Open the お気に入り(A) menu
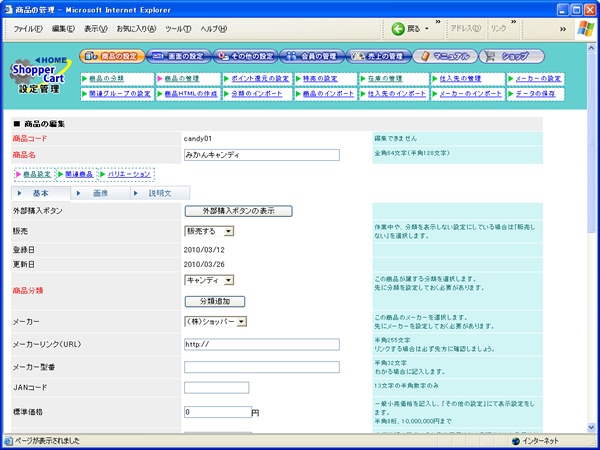This screenshot has height=450, width=600. 136,29
